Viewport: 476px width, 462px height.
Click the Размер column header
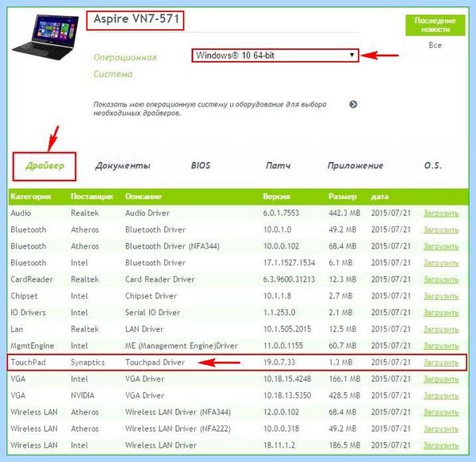tap(343, 197)
